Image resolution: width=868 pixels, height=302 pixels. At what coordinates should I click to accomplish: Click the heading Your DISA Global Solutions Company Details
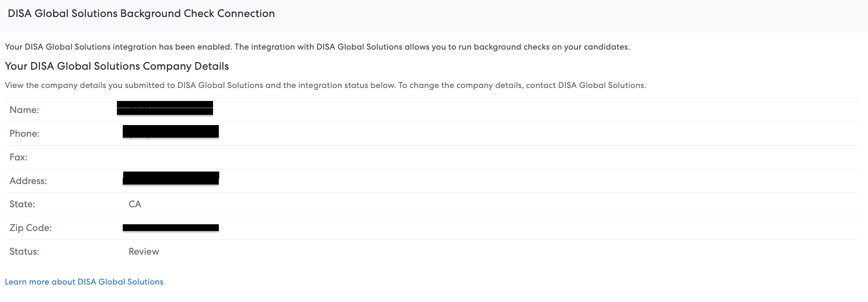point(117,67)
